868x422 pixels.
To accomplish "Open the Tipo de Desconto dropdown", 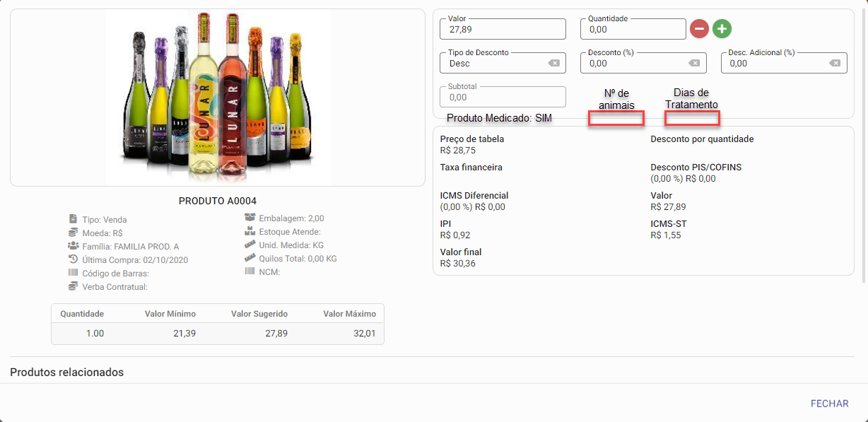I will (503, 63).
